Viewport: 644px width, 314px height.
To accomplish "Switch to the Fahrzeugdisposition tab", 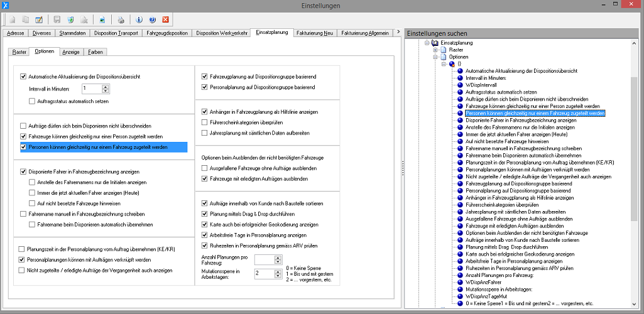I will (166, 33).
